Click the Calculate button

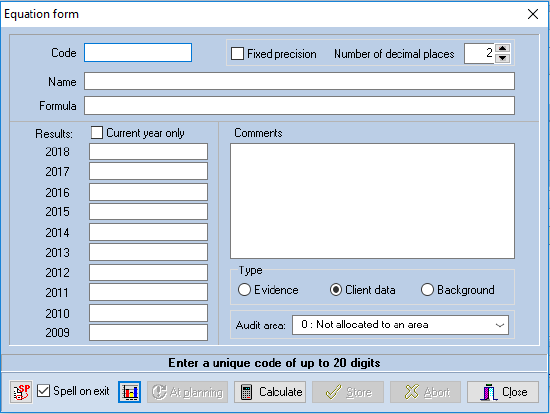point(270,392)
